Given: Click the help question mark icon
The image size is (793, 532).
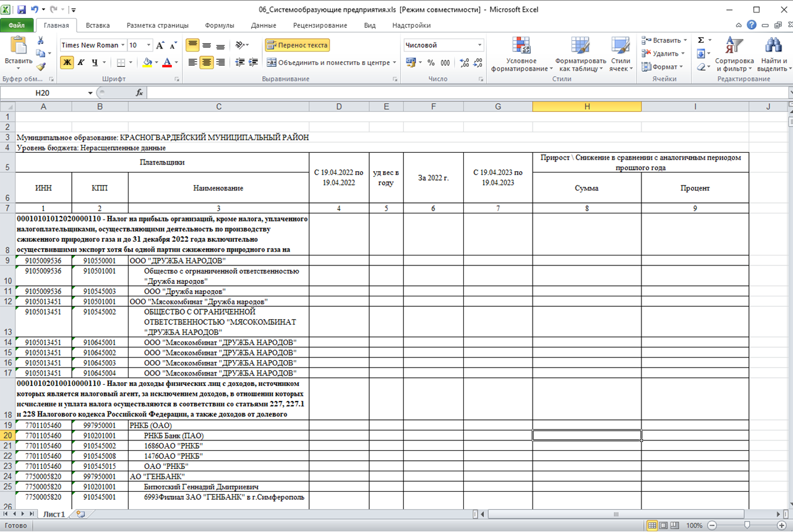Looking at the screenshot, I should (752, 25).
